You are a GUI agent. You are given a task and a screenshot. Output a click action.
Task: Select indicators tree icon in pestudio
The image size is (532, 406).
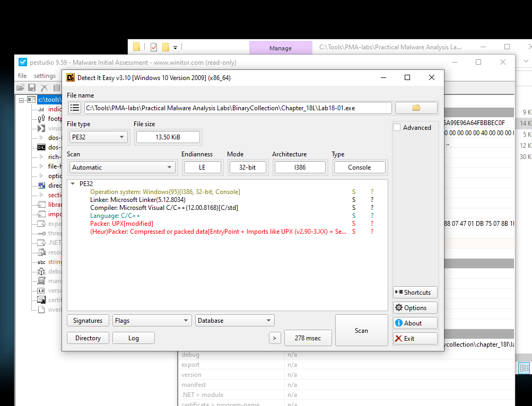click(41, 109)
